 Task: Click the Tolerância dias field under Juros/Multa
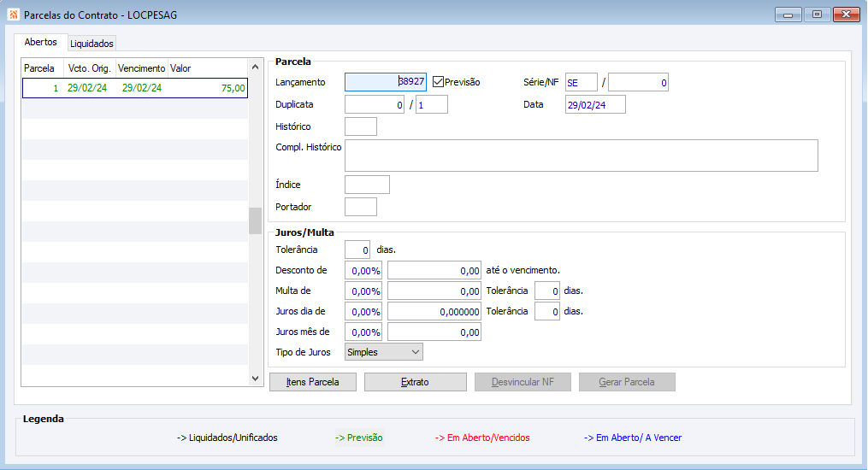tap(357, 250)
